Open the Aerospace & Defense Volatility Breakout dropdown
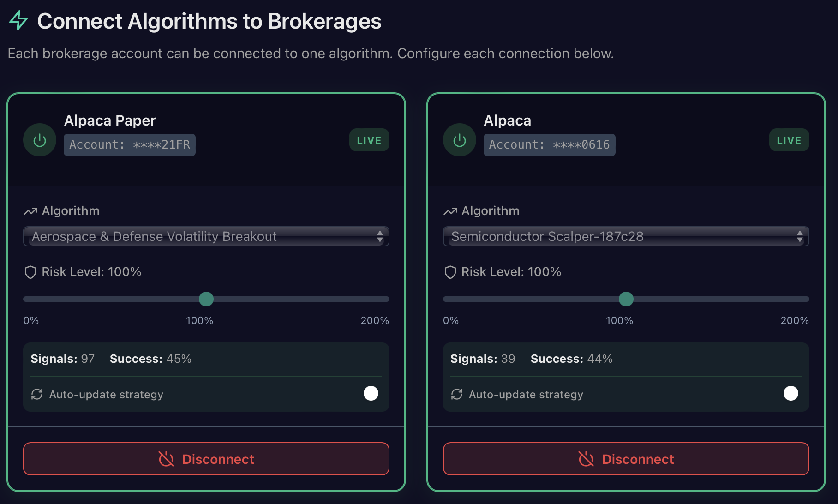The width and height of the screenshot is (838, 504). (206, 236)
